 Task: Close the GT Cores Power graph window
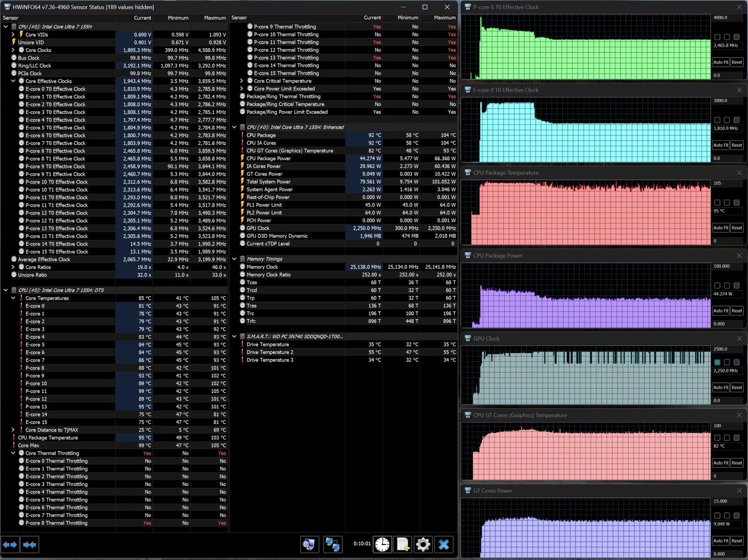point(739,491)
